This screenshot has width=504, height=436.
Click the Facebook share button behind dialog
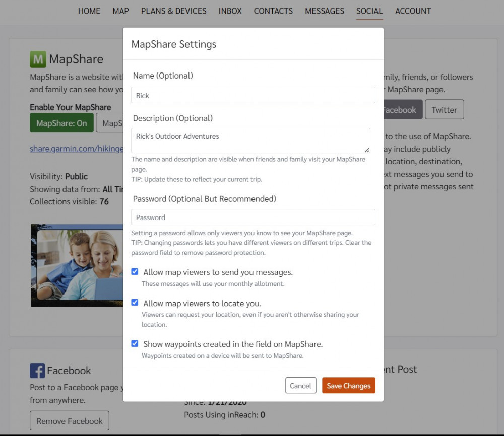[402, 109]
